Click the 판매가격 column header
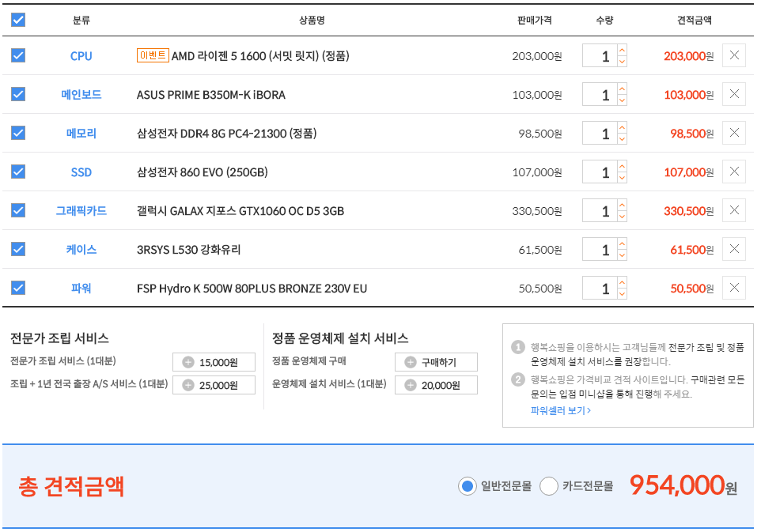761x532 pixels. (534, 20)
